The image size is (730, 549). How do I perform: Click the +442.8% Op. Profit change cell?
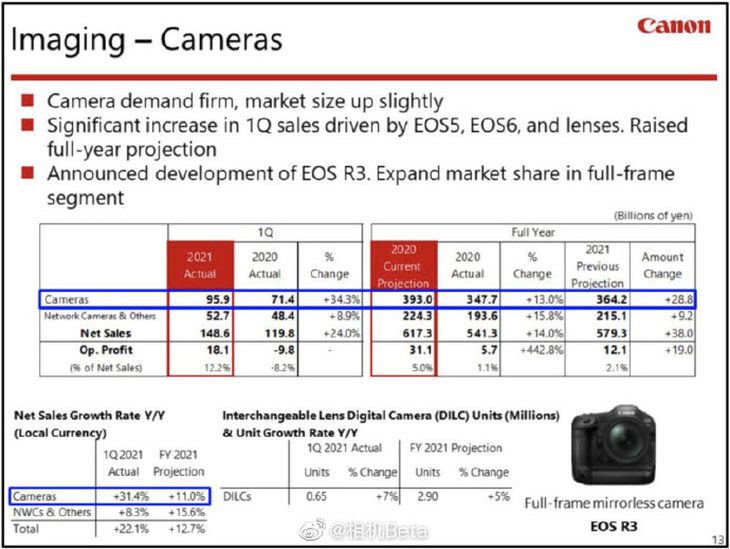(x=532, y=349)
